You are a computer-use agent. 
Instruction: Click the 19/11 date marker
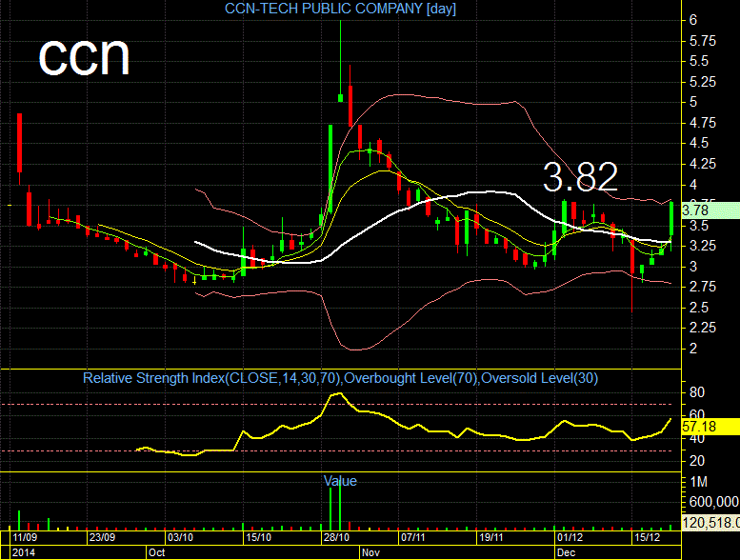(490, 537)
